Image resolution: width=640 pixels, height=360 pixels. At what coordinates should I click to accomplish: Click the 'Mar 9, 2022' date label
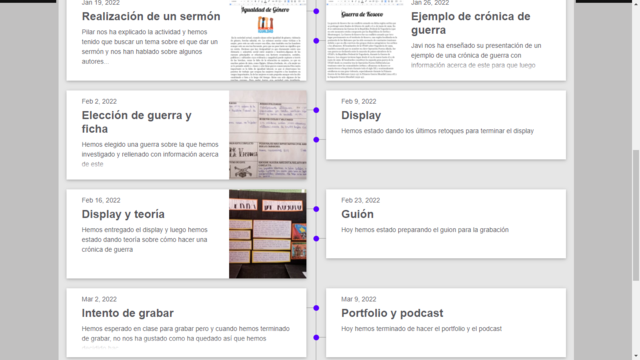click(x=359, y=299)
